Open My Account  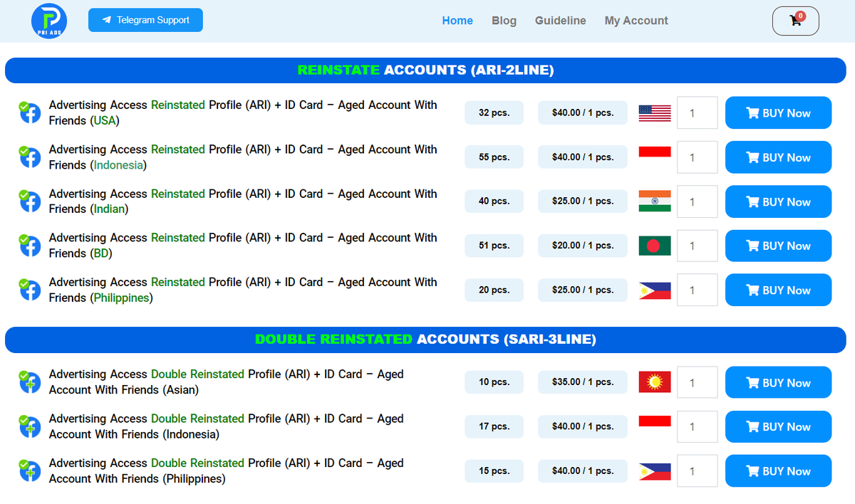coord(636,21)
